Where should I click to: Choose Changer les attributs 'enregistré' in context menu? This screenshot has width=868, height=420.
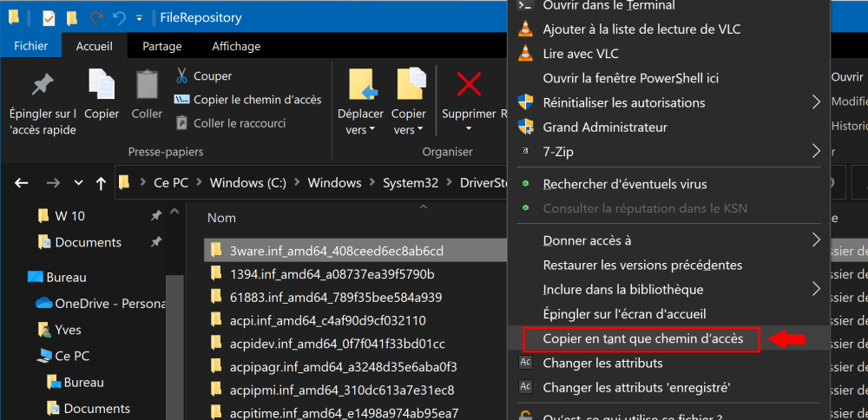[669, 388]
